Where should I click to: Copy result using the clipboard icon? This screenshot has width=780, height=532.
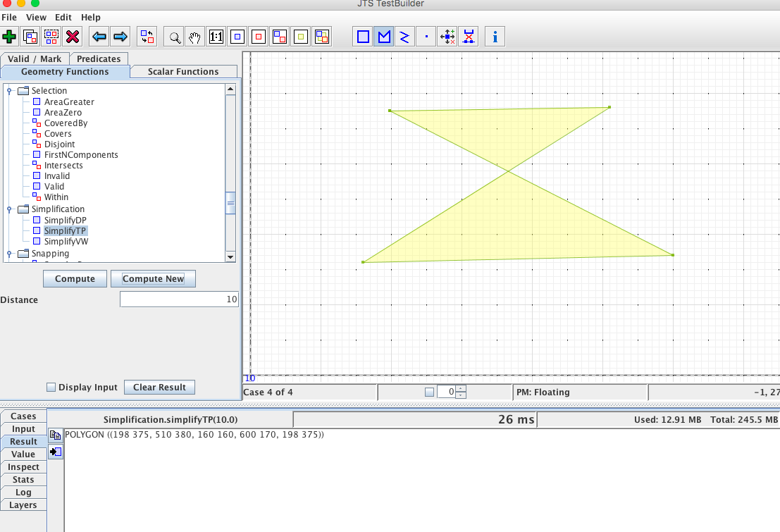pos(55,435)
